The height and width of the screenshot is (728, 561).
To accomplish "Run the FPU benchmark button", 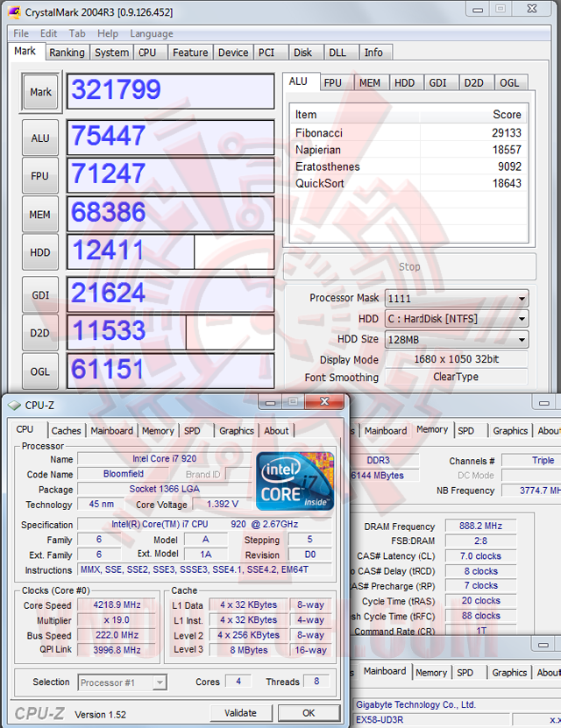I will click(x=40, y=176).
